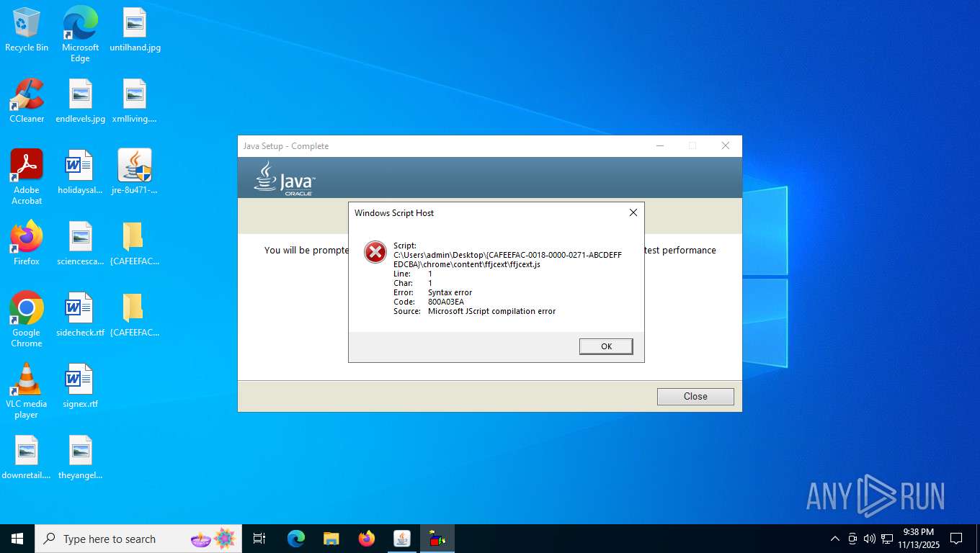980x553 pixels.
Task: Open network status in system tray
Action: pos(887,539)
